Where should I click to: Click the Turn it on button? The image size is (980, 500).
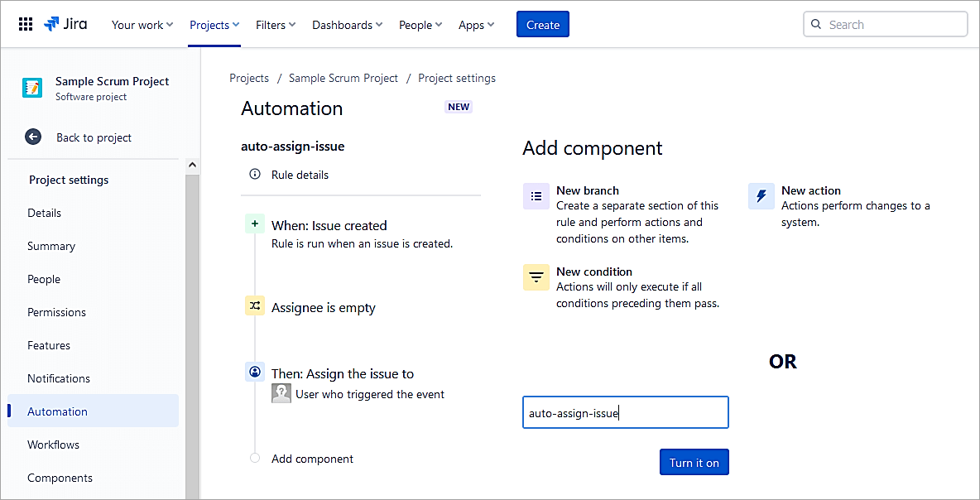(x=694, y=463)
